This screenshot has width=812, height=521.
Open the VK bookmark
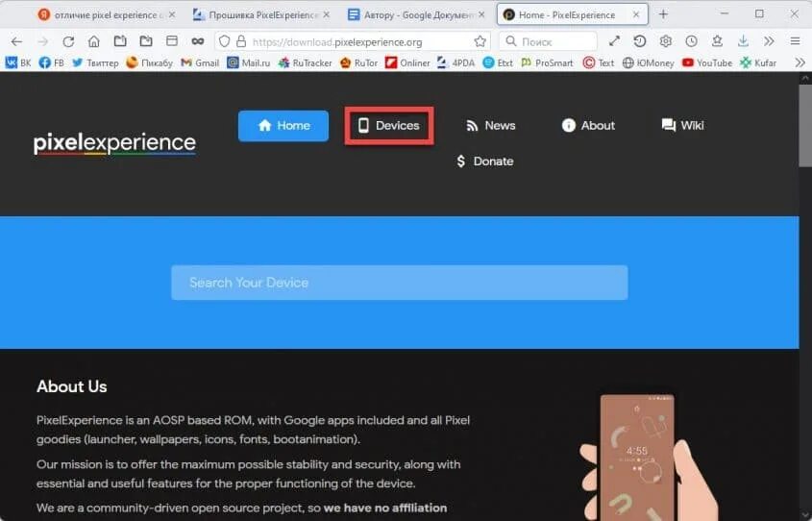pos(18,62)
